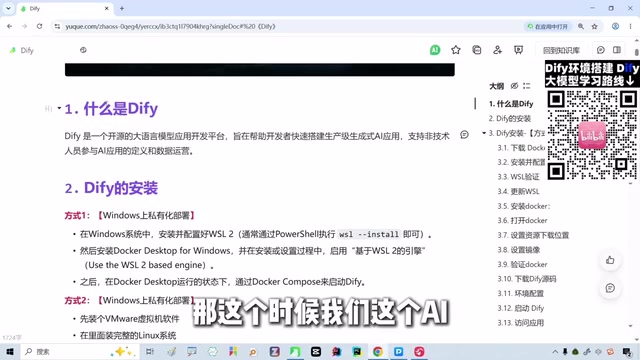Open the document copy icon
640x360 pixels.
476,50
